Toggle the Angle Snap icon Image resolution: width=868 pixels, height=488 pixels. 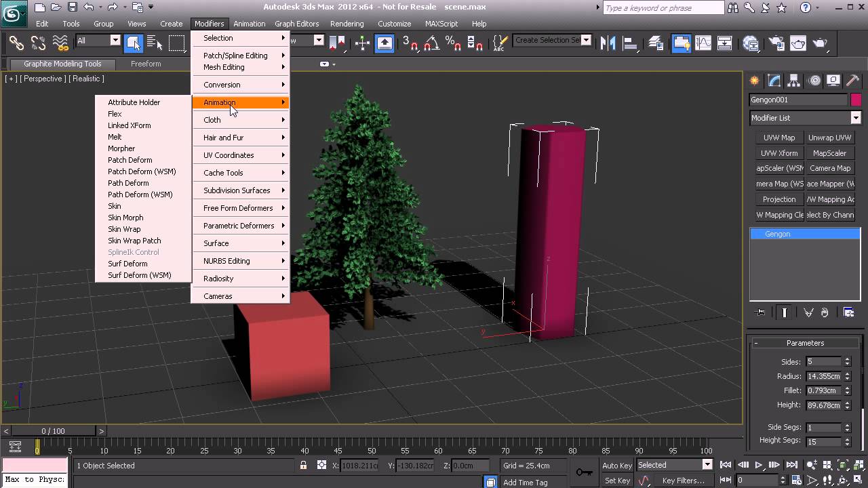click(431, 43)
